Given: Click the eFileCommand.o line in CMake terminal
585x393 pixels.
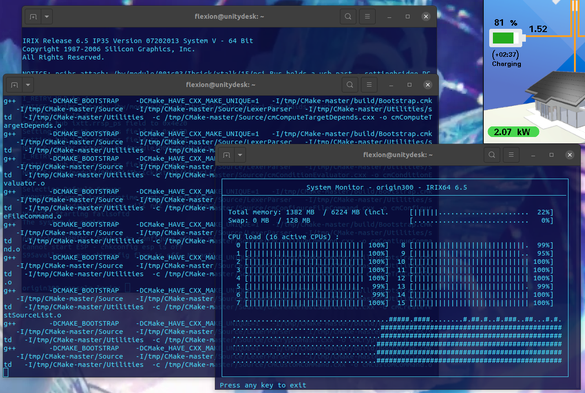Looking at the screenshot, I should (32, 216).
